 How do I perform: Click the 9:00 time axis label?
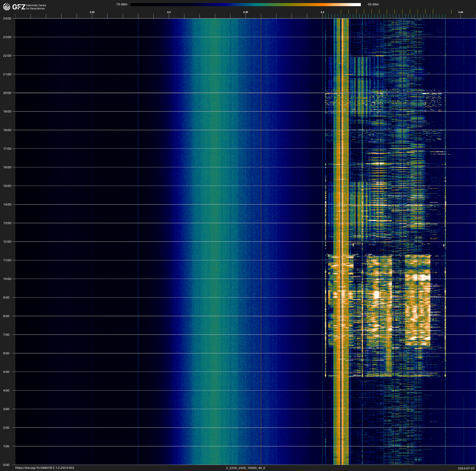6,297
